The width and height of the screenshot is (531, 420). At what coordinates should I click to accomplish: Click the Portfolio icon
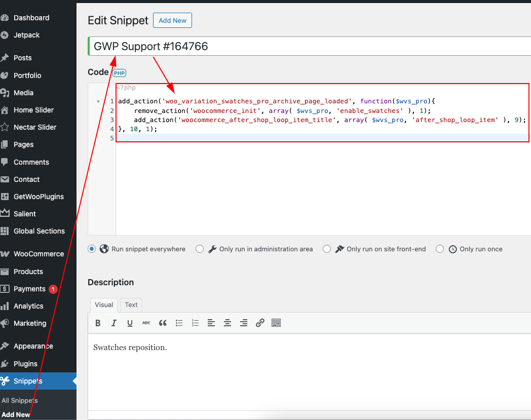5,75
